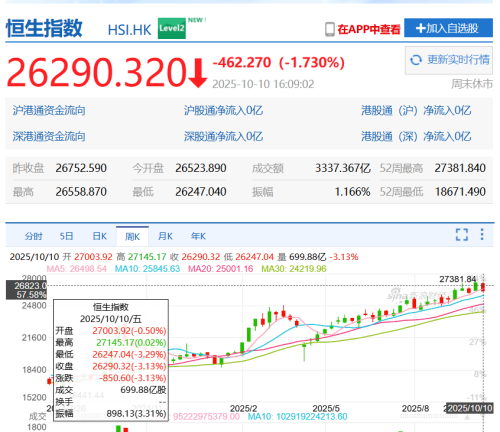
Task: Open the three-dot chart options menu
Action: 482,234
